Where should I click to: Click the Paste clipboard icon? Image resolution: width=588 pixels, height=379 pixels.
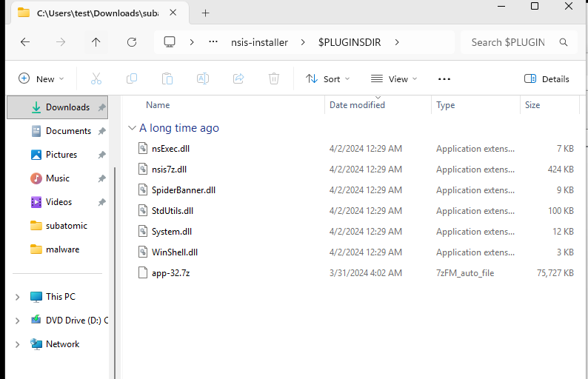pyautogui.click(x=167, y=78)
